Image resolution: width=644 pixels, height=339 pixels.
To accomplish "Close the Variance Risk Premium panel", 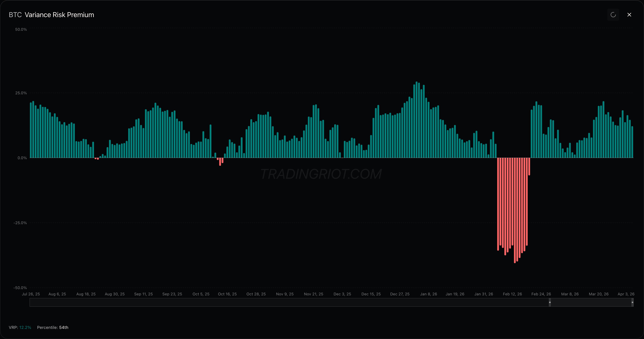I will [x=629, y=15].
